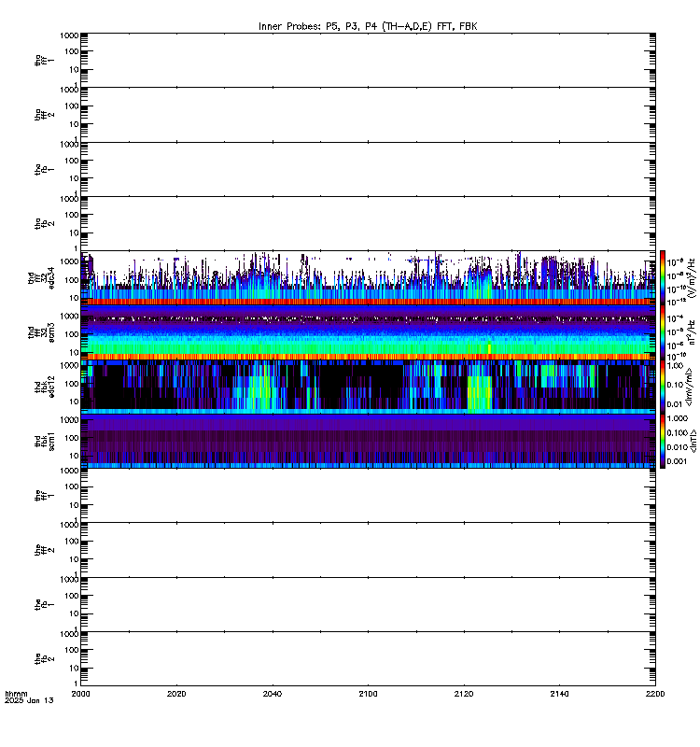Click the 2100 time-axis label
Viewport: 700px width, 747px height.
[x=368, y=694]
